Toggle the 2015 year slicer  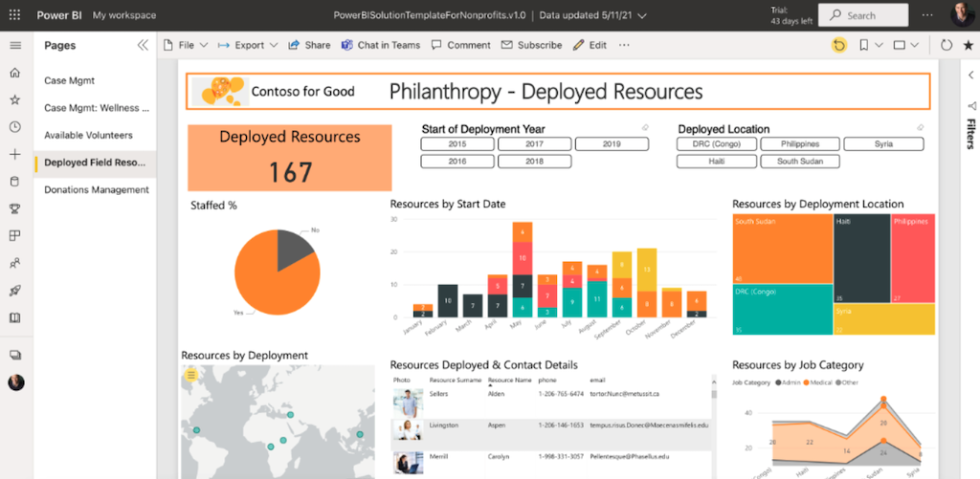coord(457,144)
